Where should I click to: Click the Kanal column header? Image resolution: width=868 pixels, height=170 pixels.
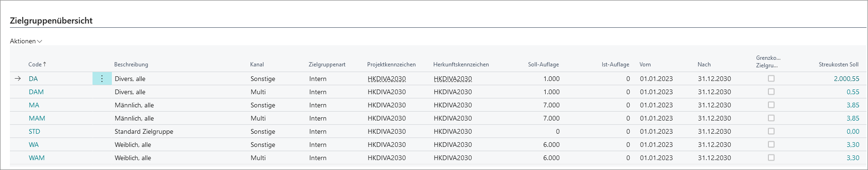pos(257,65)
